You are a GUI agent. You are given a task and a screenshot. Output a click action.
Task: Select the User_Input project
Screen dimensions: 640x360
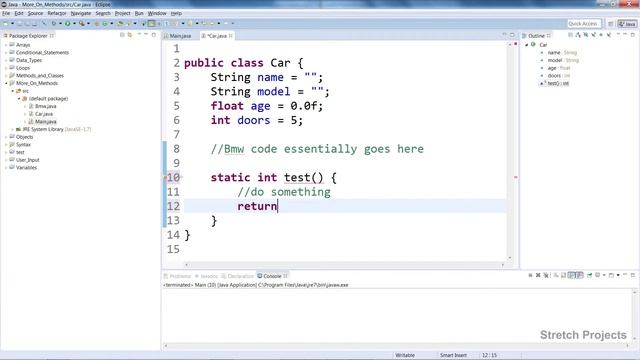[x=27, y=160]
